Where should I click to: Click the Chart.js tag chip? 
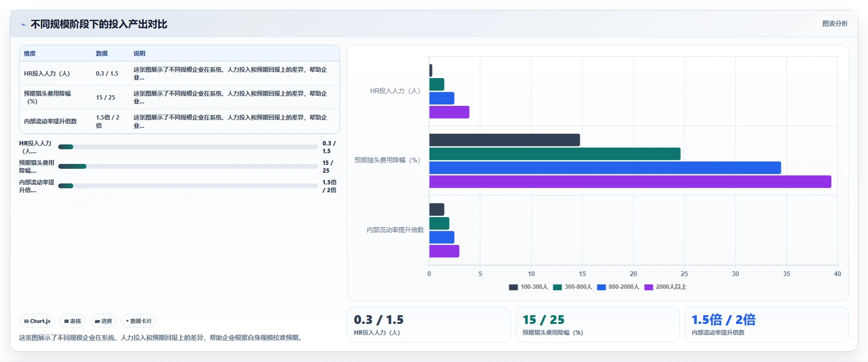[37, 321]
